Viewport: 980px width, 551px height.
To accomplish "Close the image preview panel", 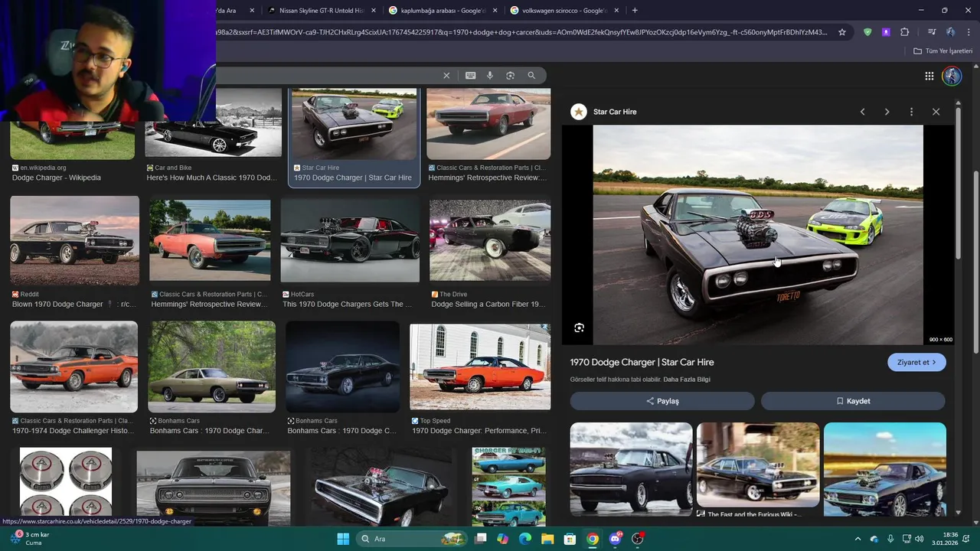I will click(936, 112).
